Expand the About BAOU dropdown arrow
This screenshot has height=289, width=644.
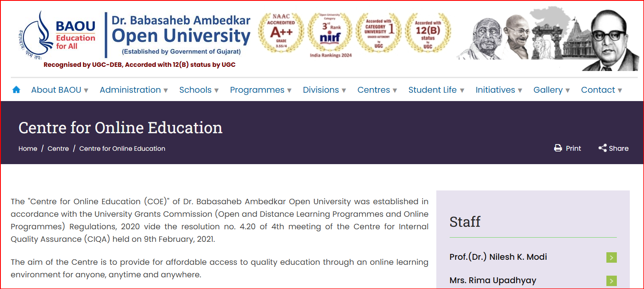point(86,90)
